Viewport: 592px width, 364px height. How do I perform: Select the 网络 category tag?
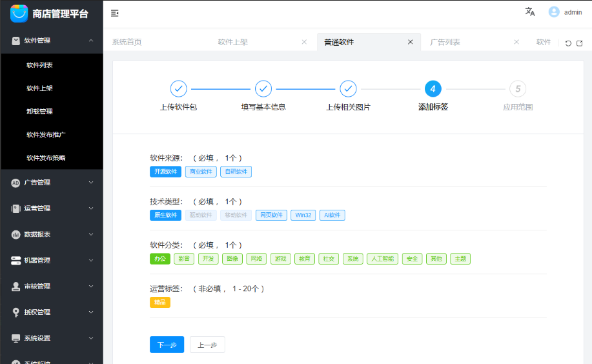click(256, 259)
